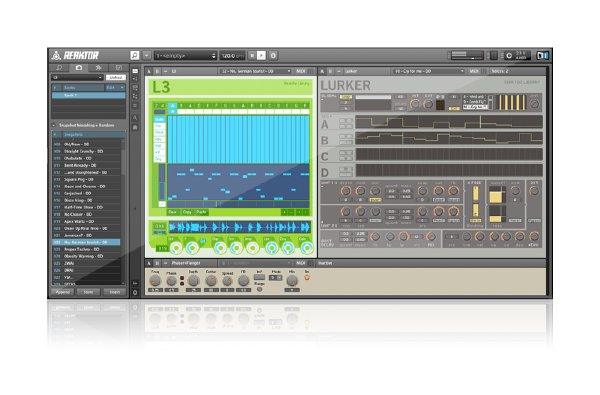Viewport: 600px width, 395px height.
Task: Click the power icon at the sidebar strip bottom
Action: [135, 292]
